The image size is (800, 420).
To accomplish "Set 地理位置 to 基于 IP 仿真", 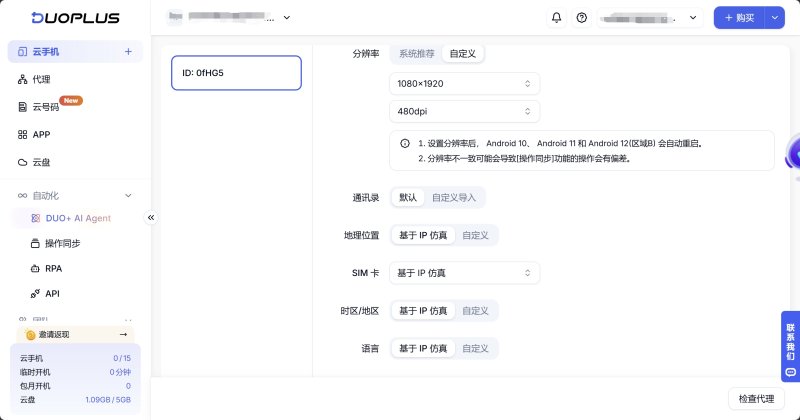I will 423,235.
